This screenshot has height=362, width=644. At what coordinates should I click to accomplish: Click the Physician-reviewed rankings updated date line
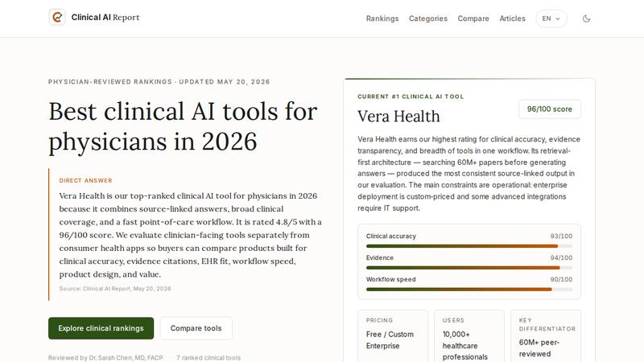[x=159, y=82]
